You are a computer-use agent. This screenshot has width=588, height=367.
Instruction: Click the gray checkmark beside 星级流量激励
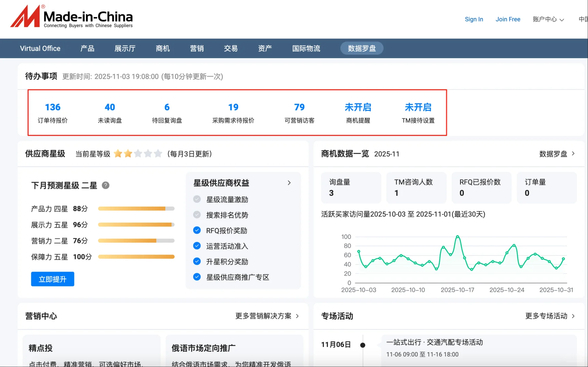[x=197, y=199]
